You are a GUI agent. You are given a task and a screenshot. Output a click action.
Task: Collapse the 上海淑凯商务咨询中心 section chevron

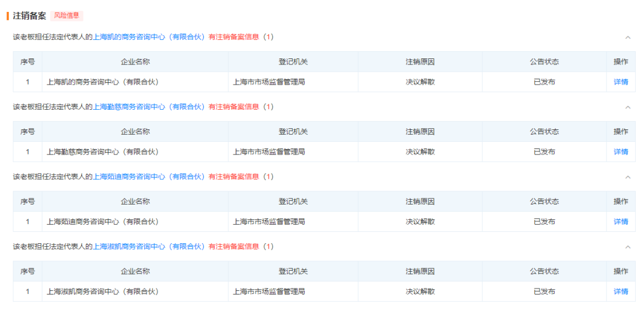627,247
